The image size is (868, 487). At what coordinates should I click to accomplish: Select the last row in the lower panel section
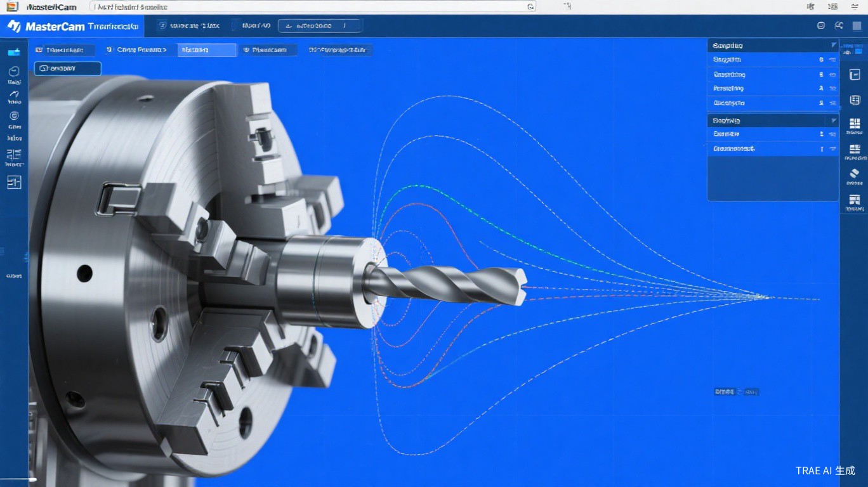point(773,149)
